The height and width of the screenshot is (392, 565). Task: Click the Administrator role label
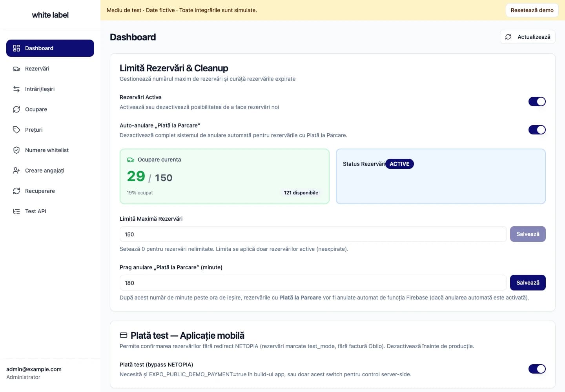tap(23, 377)
